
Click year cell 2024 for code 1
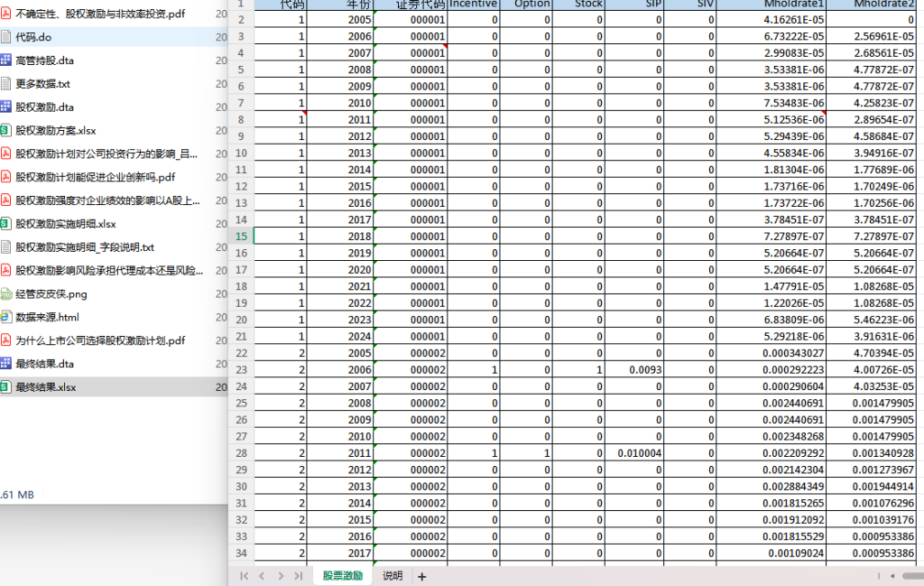tap(340, 336)
